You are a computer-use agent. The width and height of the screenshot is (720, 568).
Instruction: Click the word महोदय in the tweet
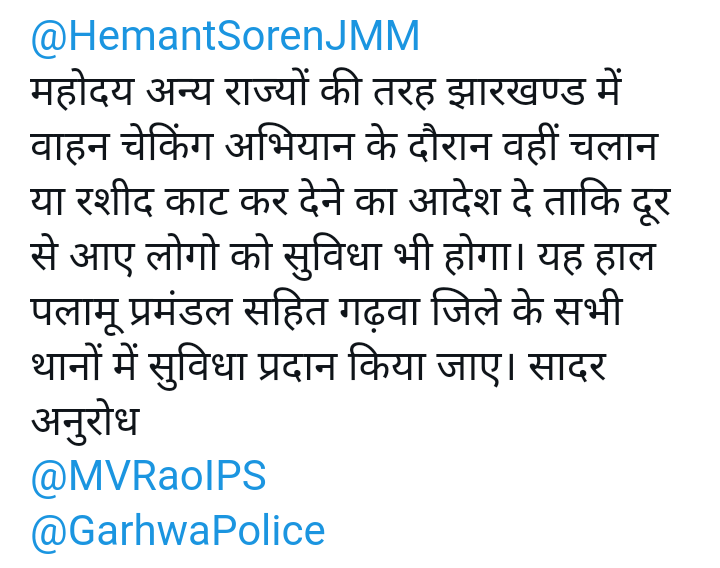pos(83,92)
